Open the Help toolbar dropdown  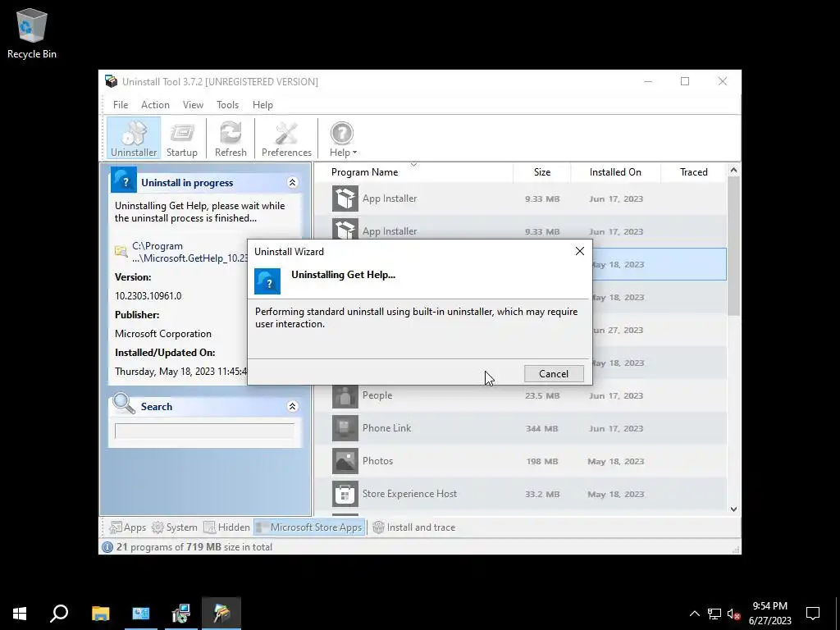pyautogui.click(x=343, y=139)
